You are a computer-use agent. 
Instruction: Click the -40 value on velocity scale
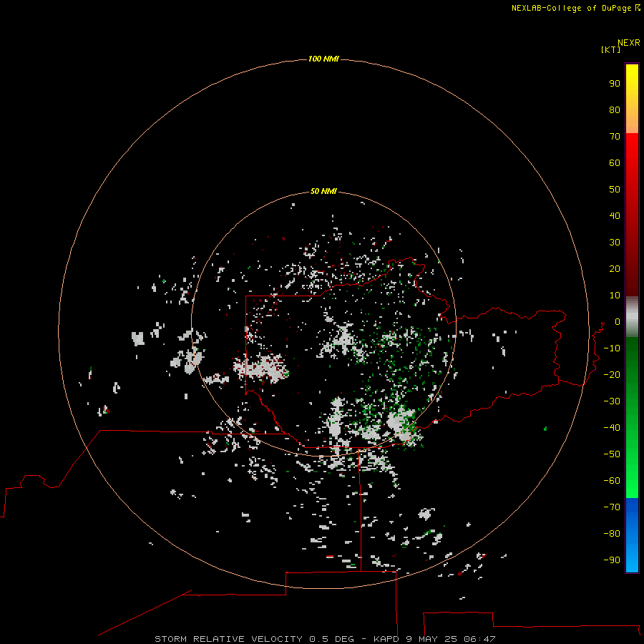click(x=612, y=428)
